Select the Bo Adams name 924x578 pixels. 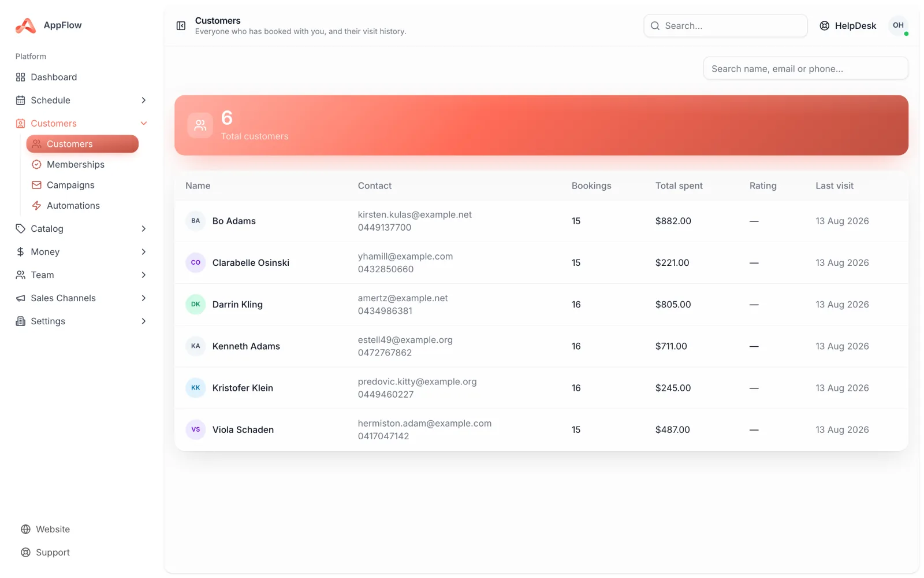click(234, 221)
